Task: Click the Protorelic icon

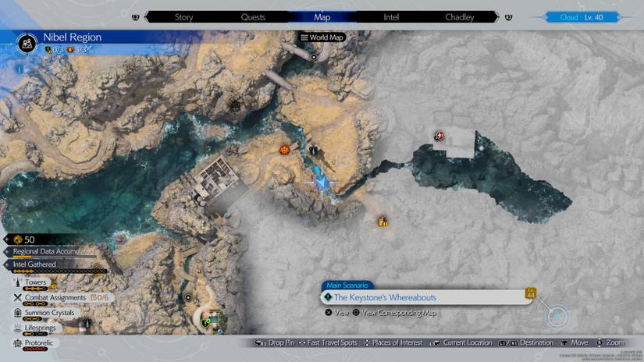Action: click(18, 343)
